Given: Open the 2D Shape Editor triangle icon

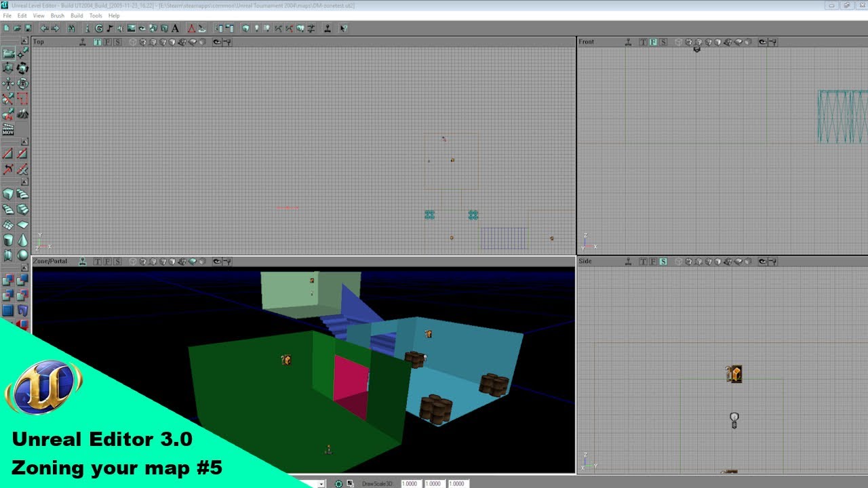Looking at the screenshot, I should pos(191,28).
